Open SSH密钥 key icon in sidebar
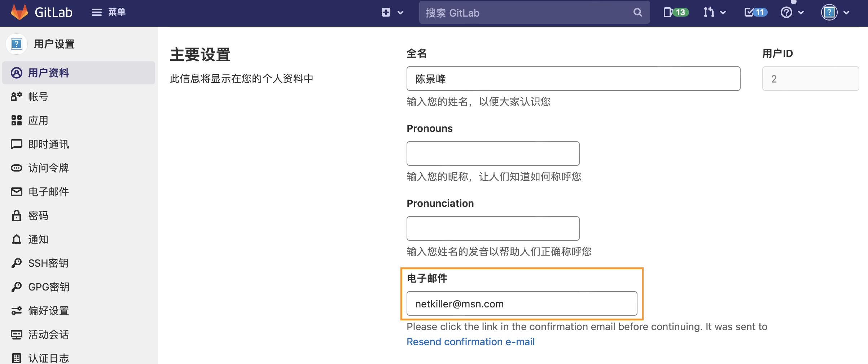The height and width of the screenshot is (364, 868). [x=16, y=263]
